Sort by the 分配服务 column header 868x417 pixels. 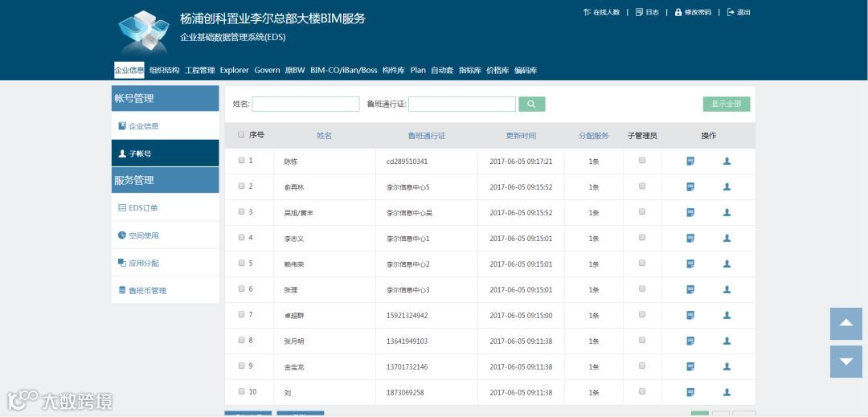click(593, 136)
